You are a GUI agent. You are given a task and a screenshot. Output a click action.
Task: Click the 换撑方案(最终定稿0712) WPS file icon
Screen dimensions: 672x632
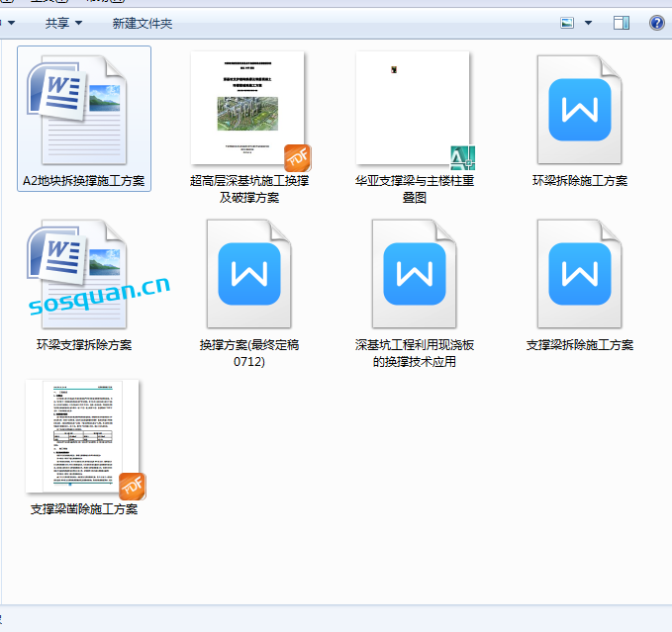coord(248,273)
